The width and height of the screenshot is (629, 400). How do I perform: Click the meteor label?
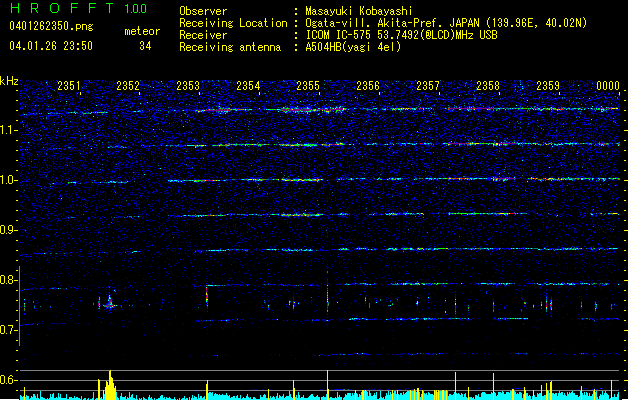point(142,31)
